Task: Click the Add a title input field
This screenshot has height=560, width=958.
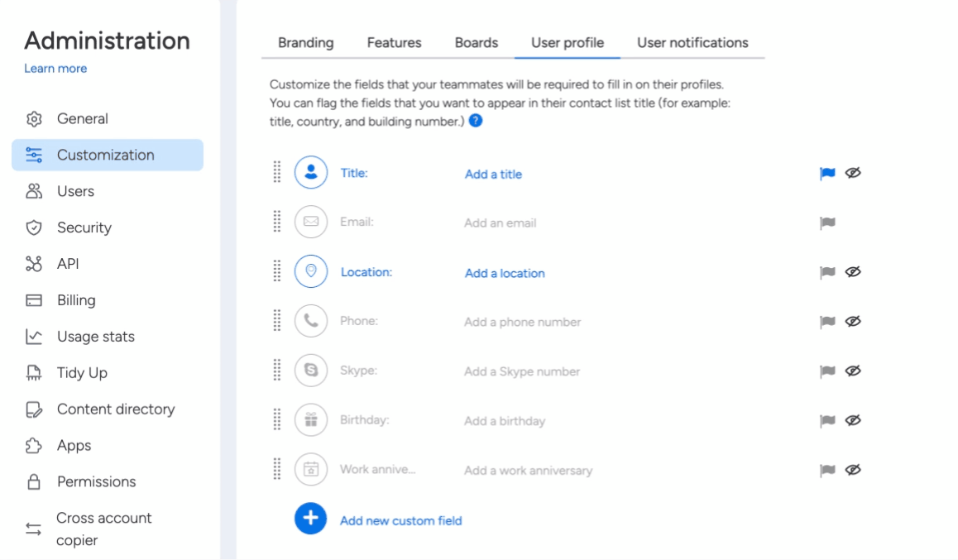Action: coord(493,175)
